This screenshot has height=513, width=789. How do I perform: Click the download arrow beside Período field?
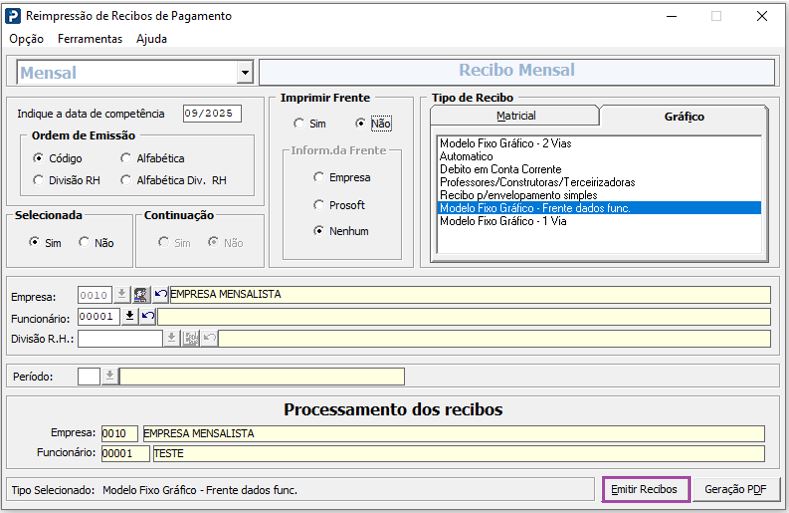click(x=110, y=376)
